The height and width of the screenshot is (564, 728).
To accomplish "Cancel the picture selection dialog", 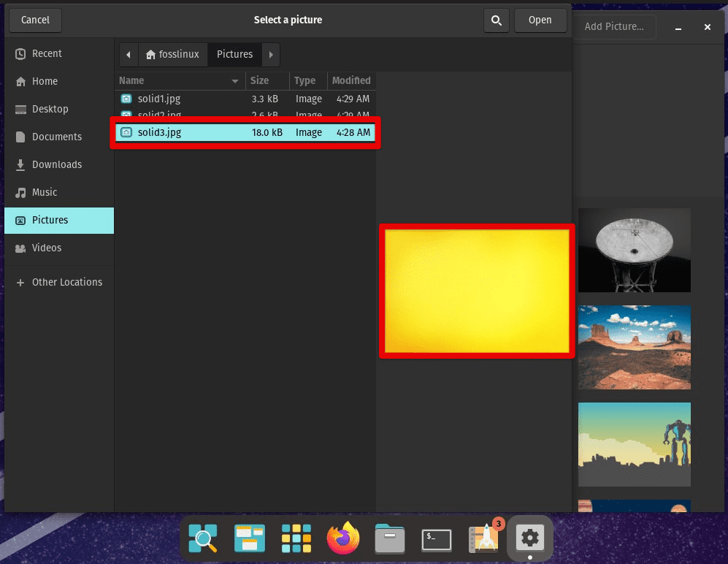I will pos(35,20).
